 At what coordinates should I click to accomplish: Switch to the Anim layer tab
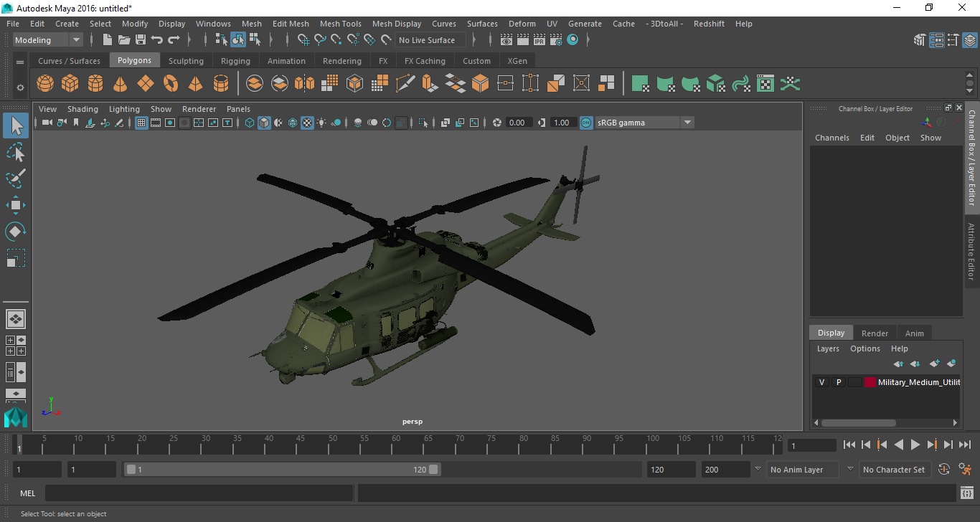click(914, 333)
